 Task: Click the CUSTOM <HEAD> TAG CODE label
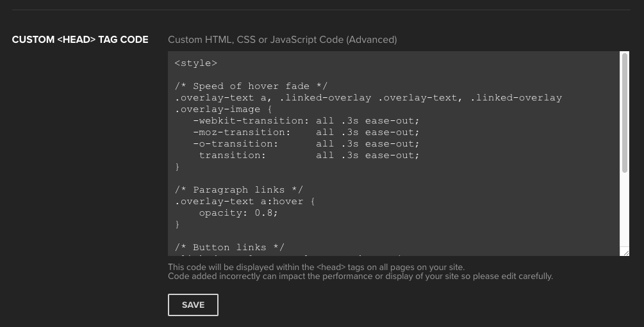[x=80, y=40]
